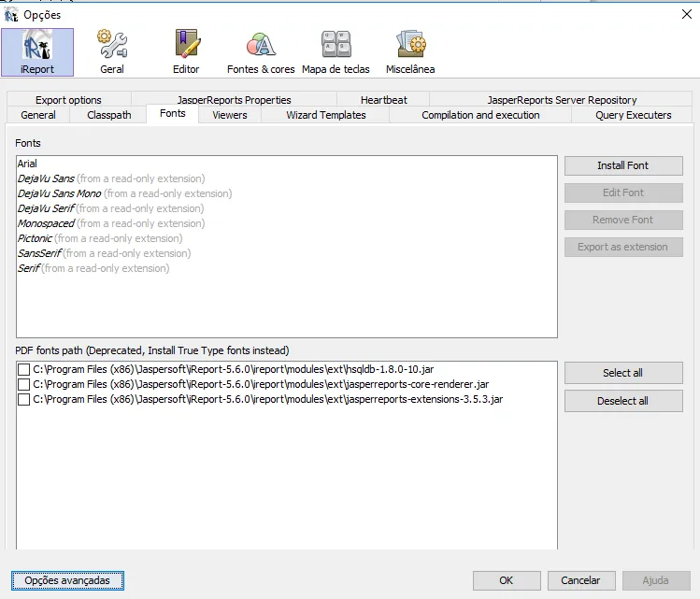Switch to the General tab

[38, 115]
